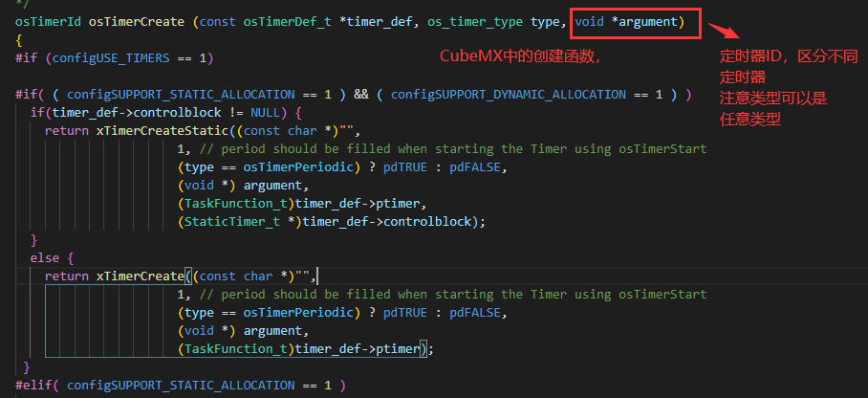Click pdFALSE inside the xTimerCreateStatic call
Screen dimensions: 868x398
(475, 167)
